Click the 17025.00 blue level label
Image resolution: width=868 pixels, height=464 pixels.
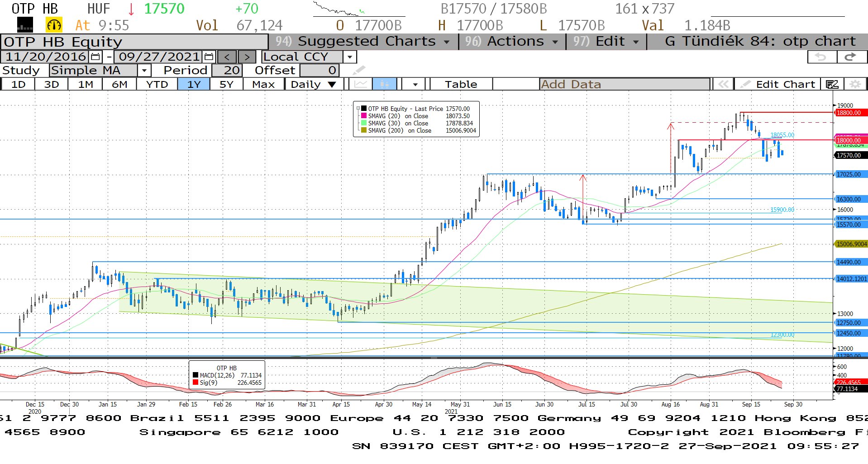click(x=850, y=174)
